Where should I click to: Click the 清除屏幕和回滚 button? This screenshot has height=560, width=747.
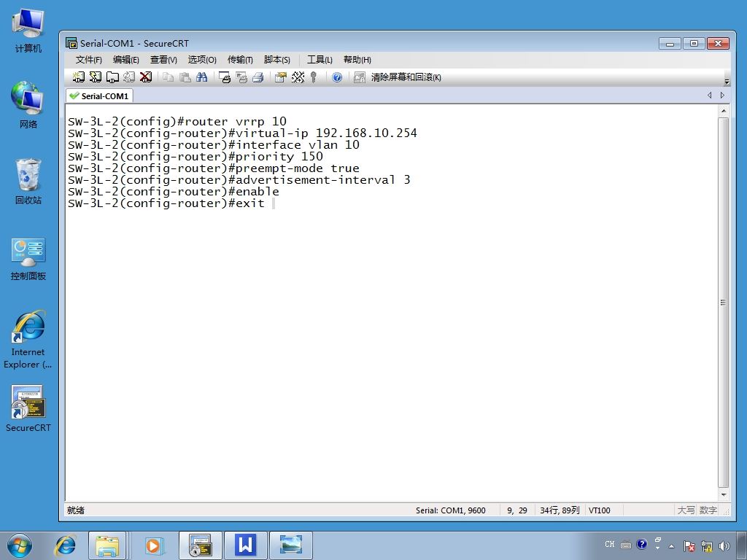click(398, 77)
